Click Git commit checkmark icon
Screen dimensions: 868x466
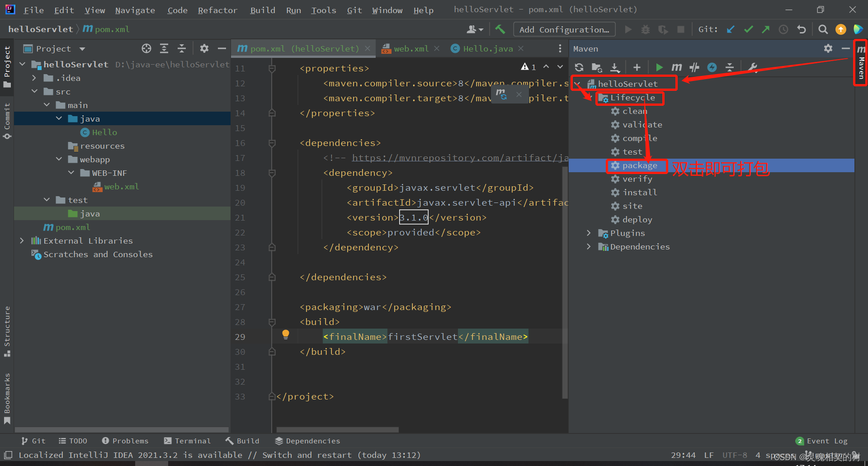(x=748, y=29)
